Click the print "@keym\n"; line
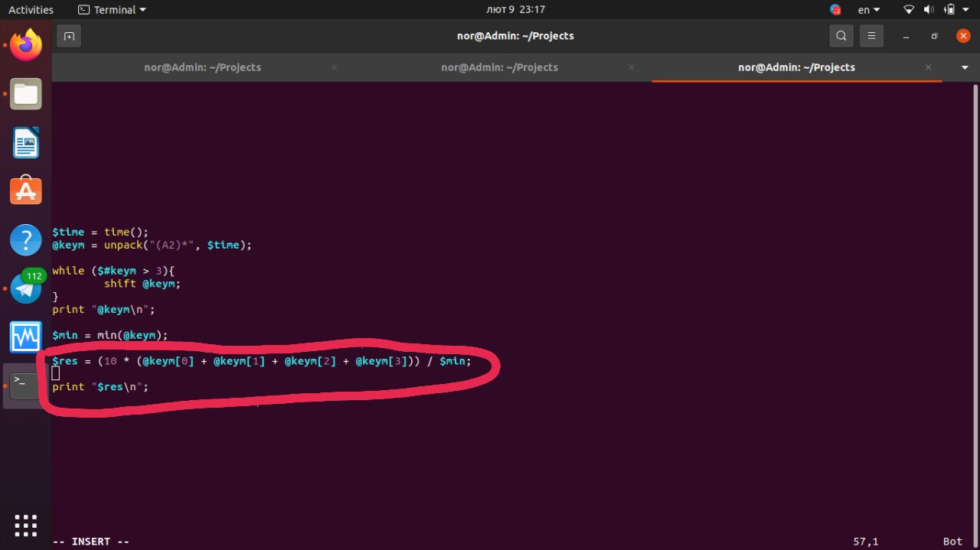The image size is (980, 550). pos(103,309)
